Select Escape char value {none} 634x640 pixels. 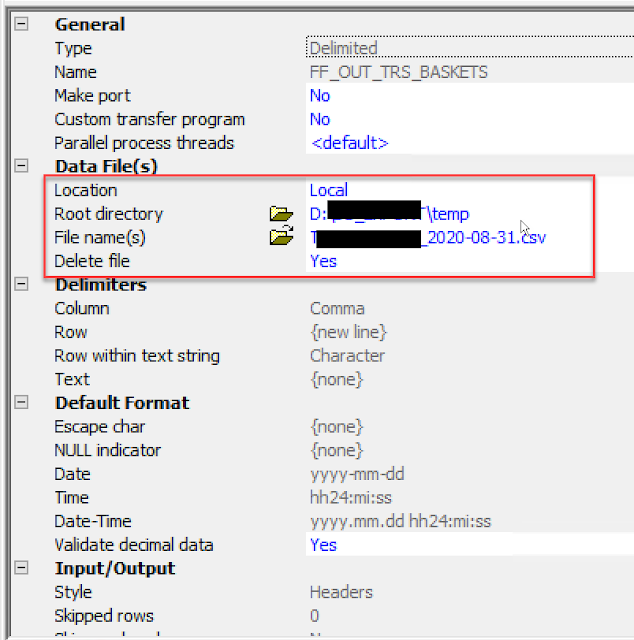(337, 427)
